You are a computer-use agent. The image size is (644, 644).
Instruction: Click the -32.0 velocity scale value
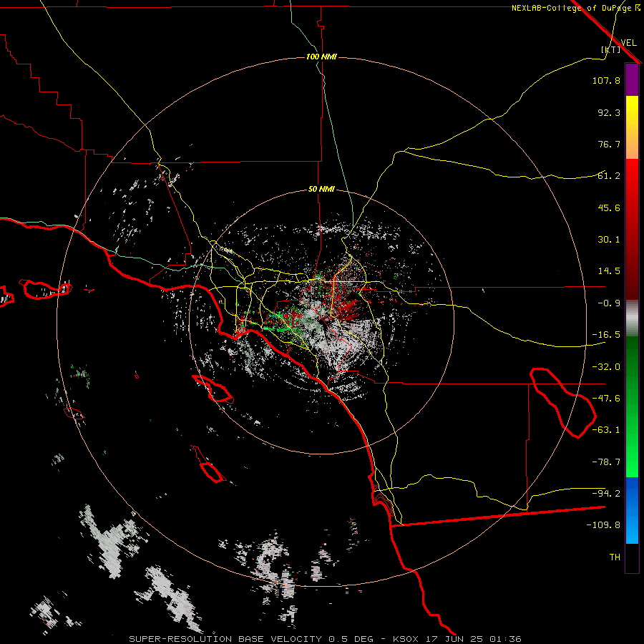tap(606, 367)
